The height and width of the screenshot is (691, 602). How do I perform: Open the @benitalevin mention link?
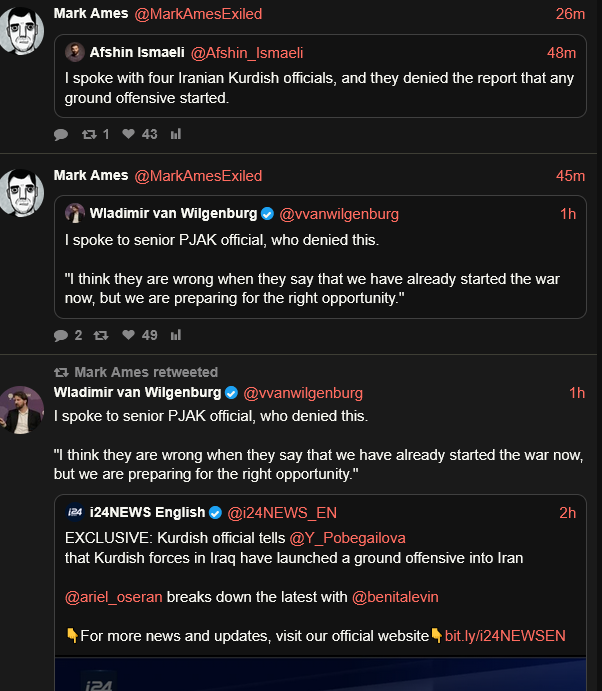[x=395, y=597]
